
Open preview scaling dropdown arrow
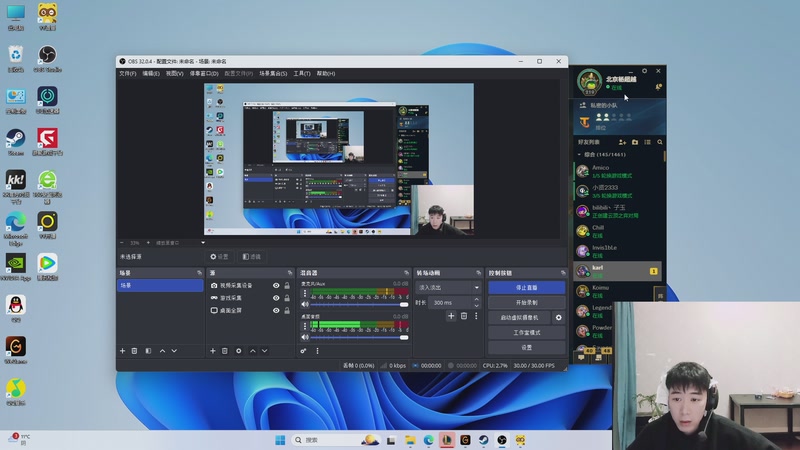pyautogui.click(x=203, y=243)
